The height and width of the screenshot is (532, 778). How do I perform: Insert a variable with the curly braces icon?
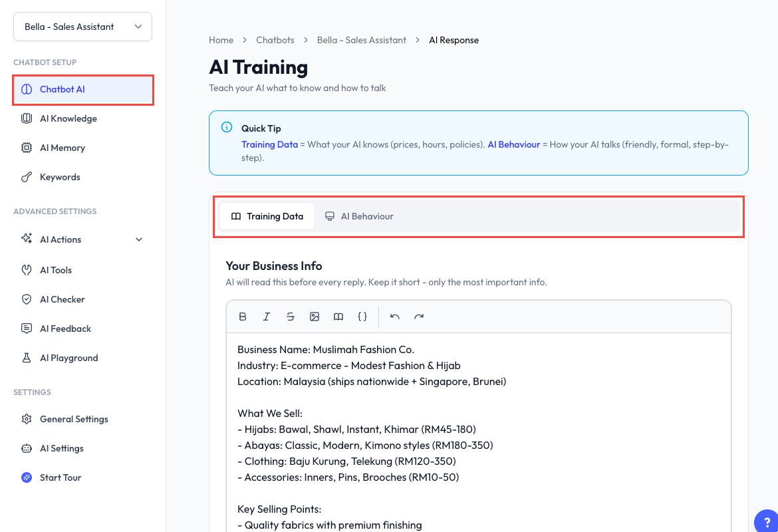tap(362, 317)
